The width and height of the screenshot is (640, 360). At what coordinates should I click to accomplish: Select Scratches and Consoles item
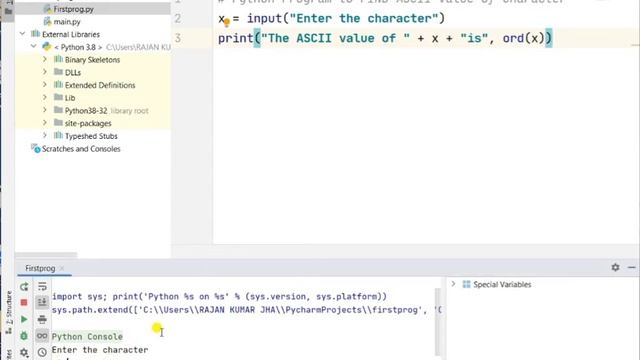pyautogui.click(x=81, y=149)
